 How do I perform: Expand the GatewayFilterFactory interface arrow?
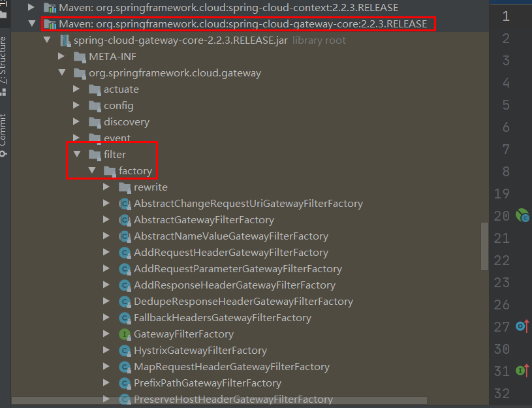[x=106, y=334]
